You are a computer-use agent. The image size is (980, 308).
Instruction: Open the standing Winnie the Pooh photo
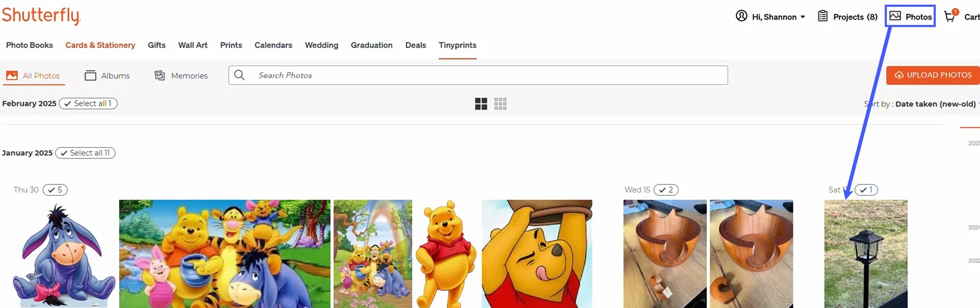(x=446, y=254)
